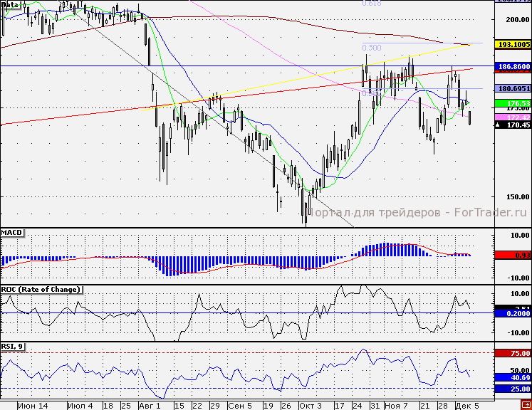Click the blue 186.8600 price level tag
The width and height of the screenshot is (532, 410).
(513, 65)
